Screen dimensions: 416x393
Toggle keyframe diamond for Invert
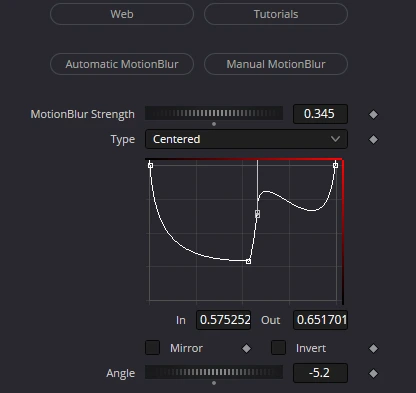pyautogui.click(x=373, y=348)
